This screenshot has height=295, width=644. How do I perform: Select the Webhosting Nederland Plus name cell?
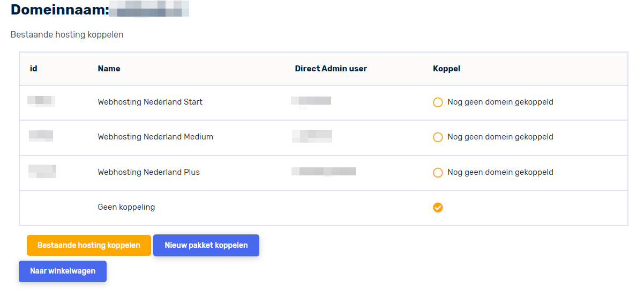click(x=148, y=172)
